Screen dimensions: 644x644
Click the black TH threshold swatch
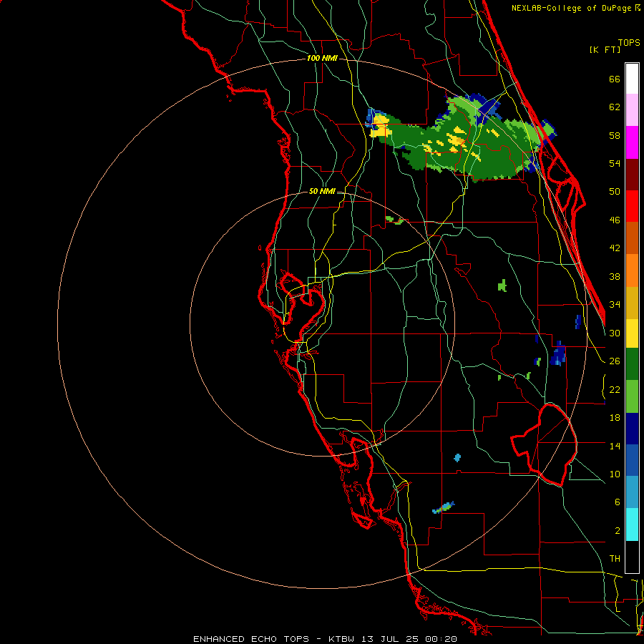[632, 557]
